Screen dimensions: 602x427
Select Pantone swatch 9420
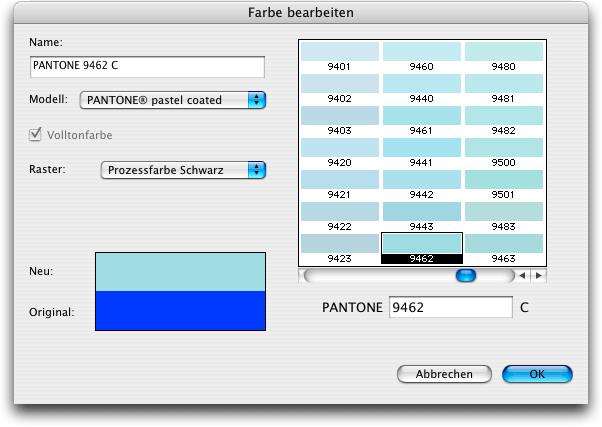pyautogui.click(x=339, y=152)
